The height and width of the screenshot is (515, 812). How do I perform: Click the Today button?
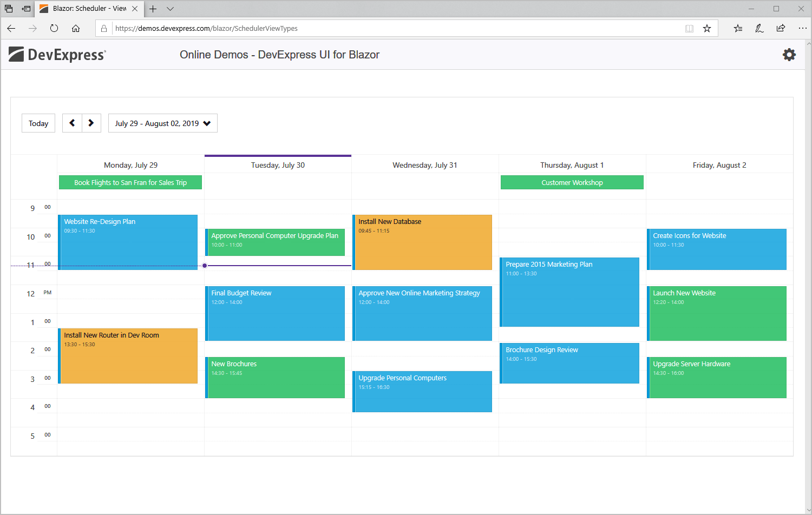click(x=38, y=123)
